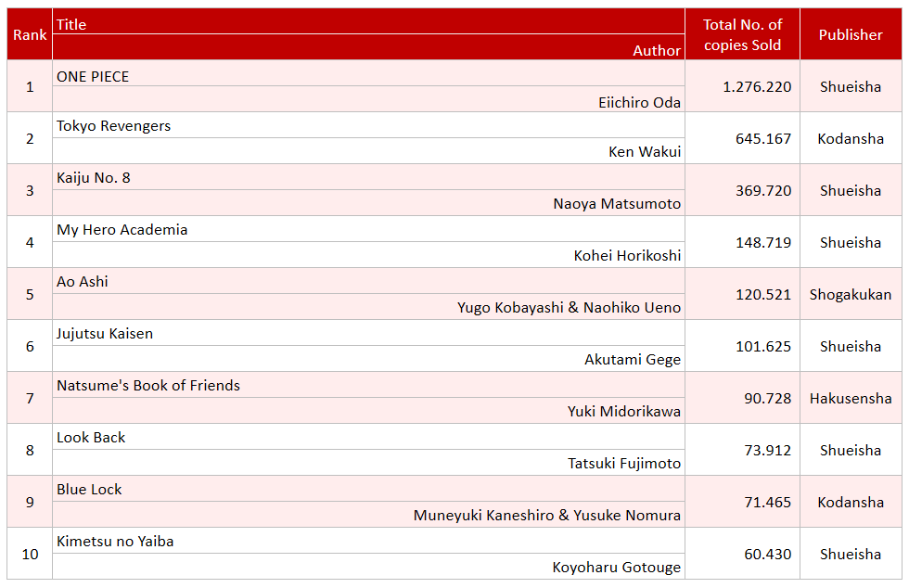This screenshot has height=588, width=909.
Task: Click rank number 7 beside Natsume's Book of Friends
Action: [30, 399]
